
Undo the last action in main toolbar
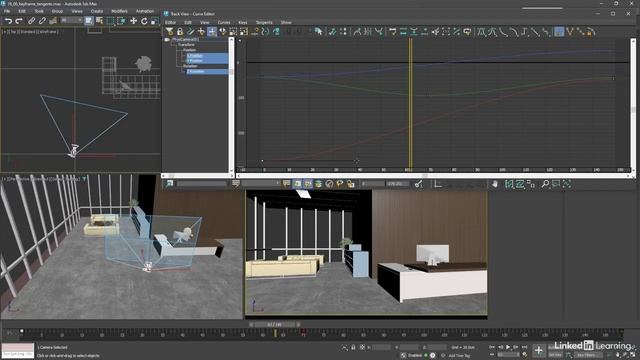pos(8,20)
